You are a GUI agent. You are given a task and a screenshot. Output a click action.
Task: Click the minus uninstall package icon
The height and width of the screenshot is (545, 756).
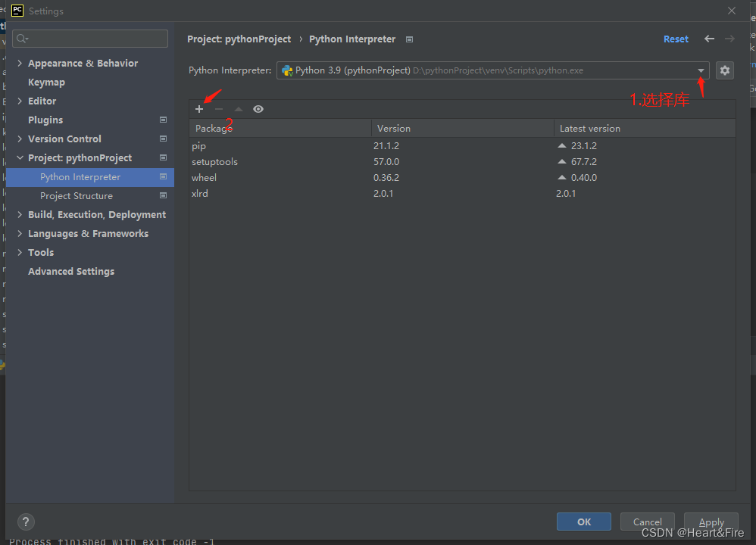pyautogui.click(x=219, y=109)
